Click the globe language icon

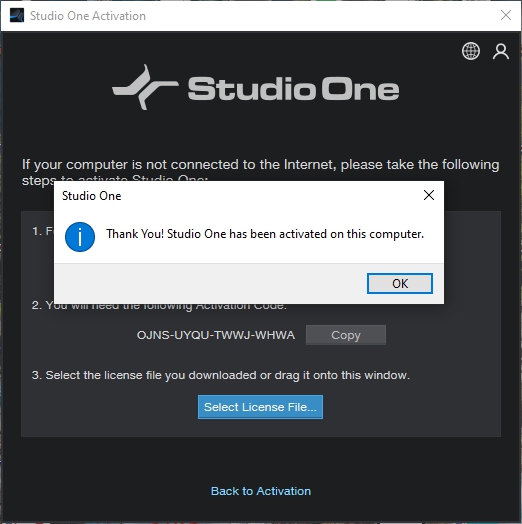point(471,51)
